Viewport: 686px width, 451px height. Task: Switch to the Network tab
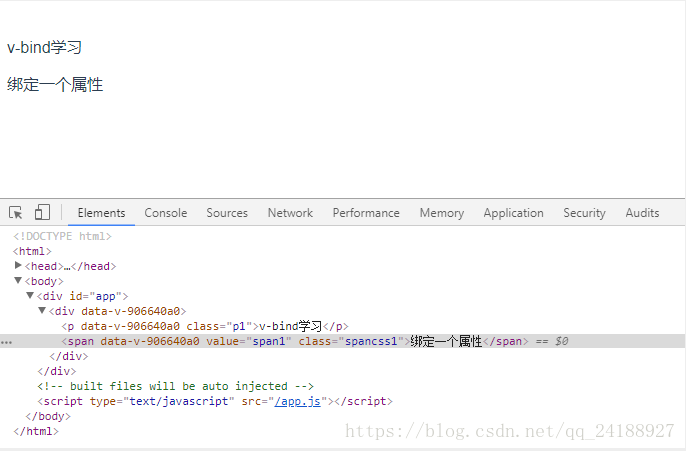290,213
